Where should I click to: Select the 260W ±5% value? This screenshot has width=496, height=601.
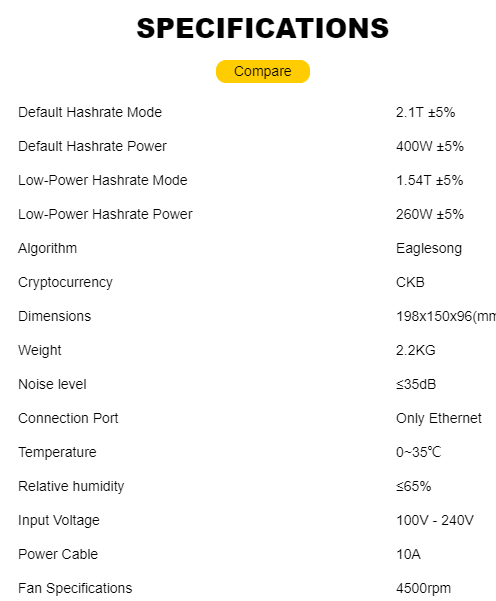click(x=430, y=214)
